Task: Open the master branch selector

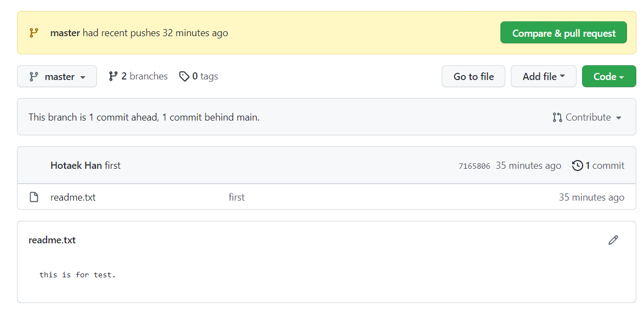Action: click(x=56, y=76)
